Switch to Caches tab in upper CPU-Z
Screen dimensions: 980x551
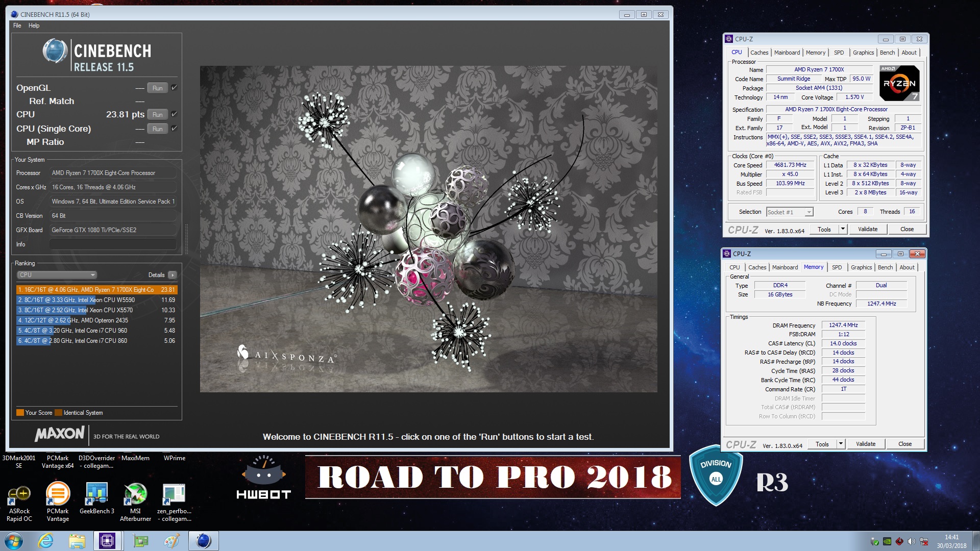pyautogui.click(x=759, y=53)
